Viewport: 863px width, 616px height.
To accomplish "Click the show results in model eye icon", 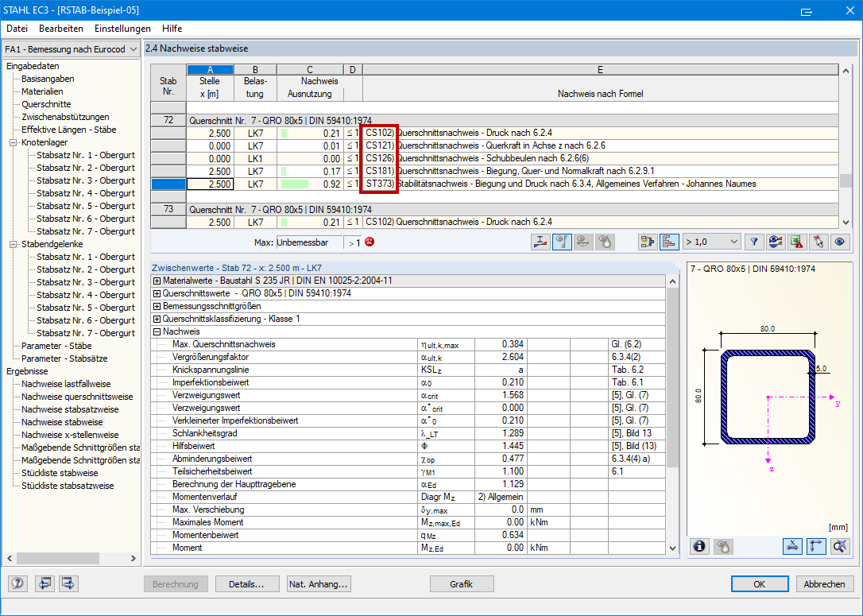I will click(776, 242).
